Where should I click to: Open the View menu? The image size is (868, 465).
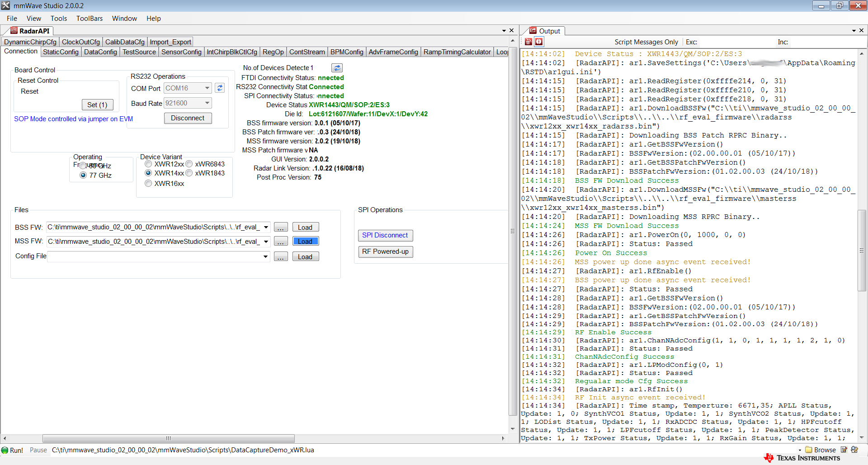[34, 19]
